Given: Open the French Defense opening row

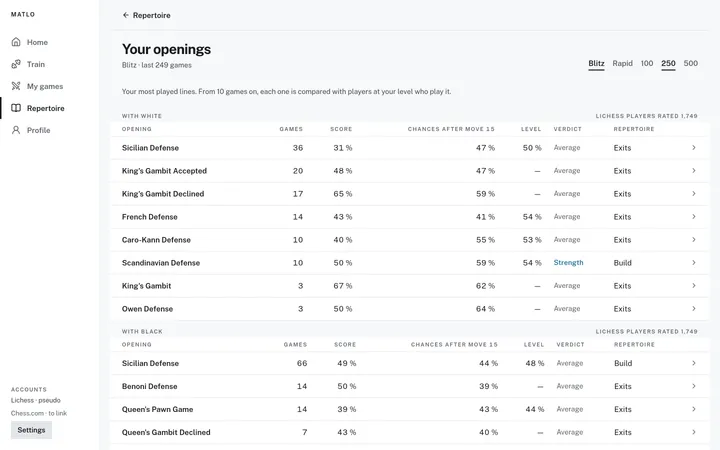Looking at the screenshot, I should (409, 217).
